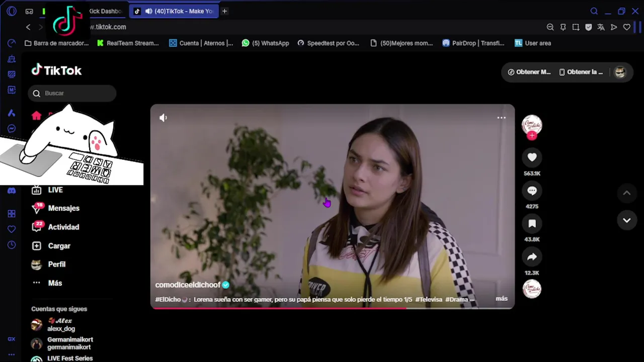Viewport: 644px width, 362px height.
Task: Follow creator with red plus button
Action: pyautogui.click(x=532, y=135)
